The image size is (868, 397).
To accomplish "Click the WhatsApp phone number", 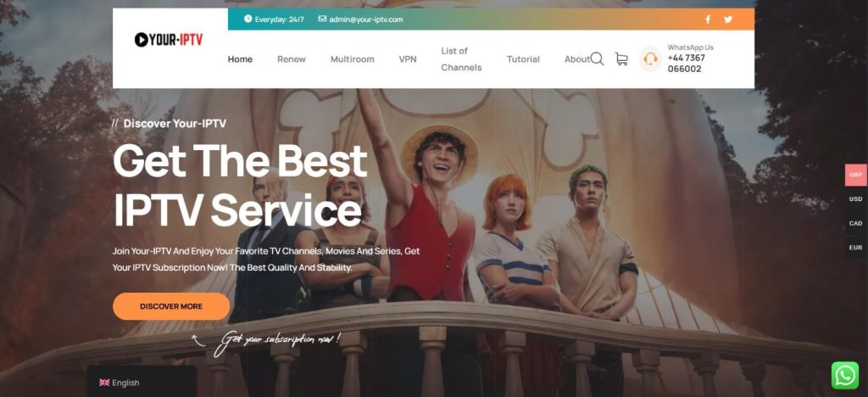I will pos(686,64).
